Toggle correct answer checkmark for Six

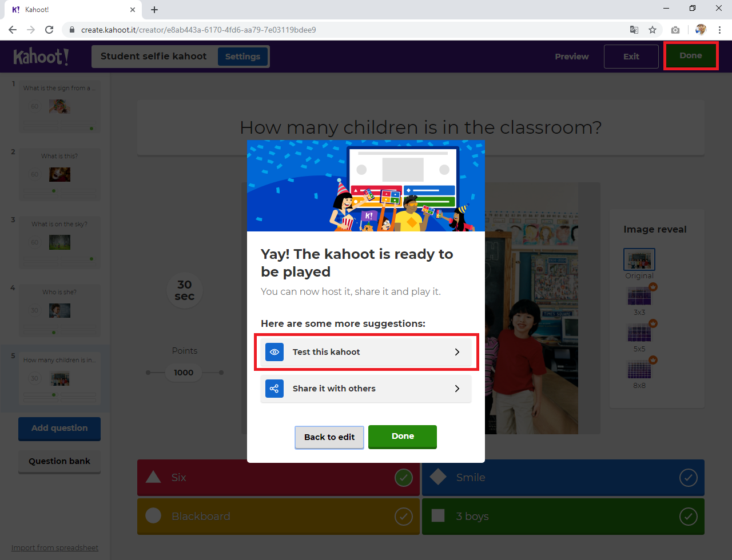tap(404, 478)
